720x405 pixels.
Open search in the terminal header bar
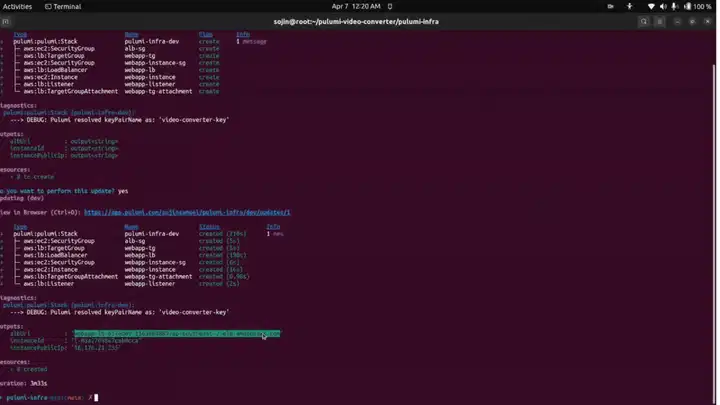coord(644,22)
